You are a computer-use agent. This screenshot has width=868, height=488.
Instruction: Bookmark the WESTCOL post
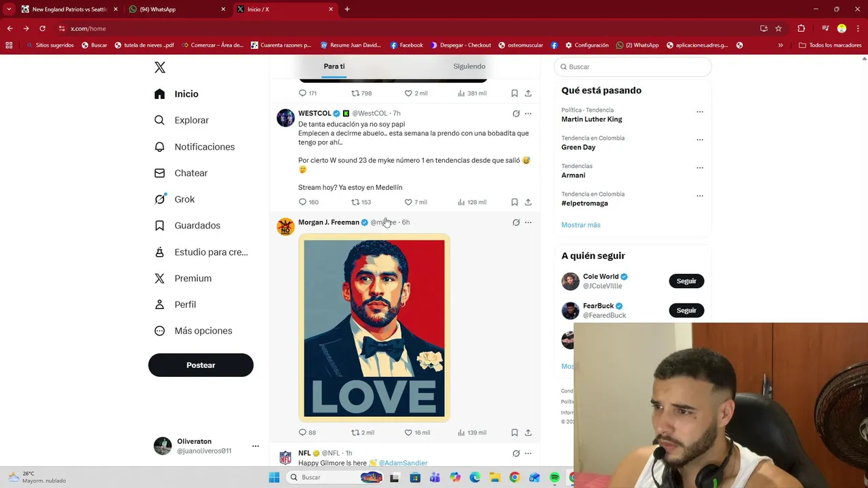tap(515, 202)
